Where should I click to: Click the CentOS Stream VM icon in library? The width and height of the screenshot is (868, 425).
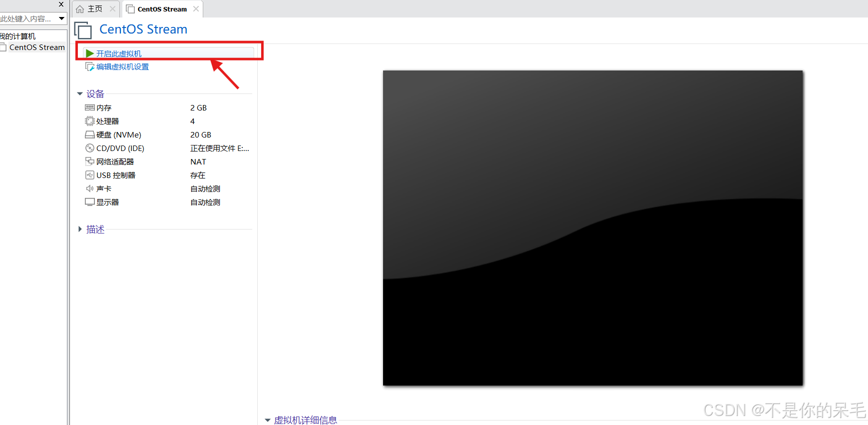click(3, 47)
